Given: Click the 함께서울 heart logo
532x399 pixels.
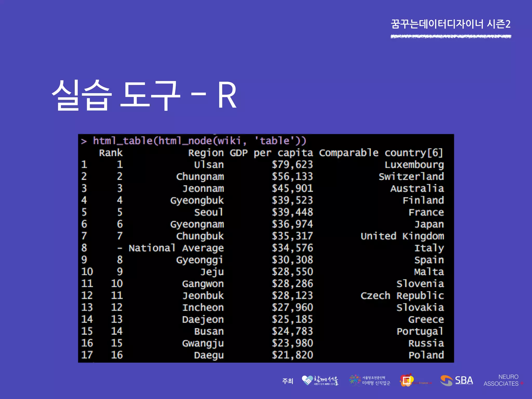Looking at the screenshot, I should tap(320, 381).
